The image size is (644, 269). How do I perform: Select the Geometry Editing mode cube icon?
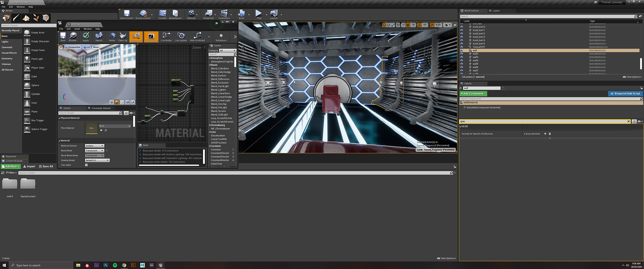pyautogui.click(x=46, y=18)
